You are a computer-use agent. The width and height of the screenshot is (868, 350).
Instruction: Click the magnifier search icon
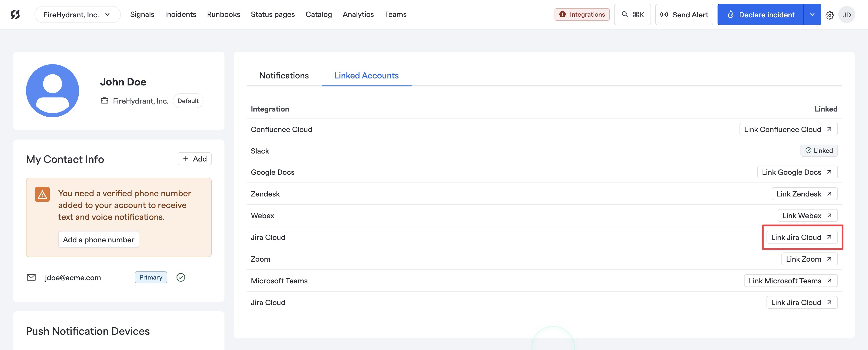click(625, 14)
